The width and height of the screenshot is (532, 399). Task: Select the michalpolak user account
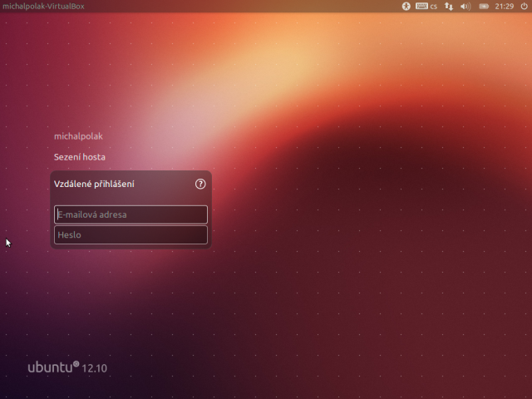coord(78,136)
